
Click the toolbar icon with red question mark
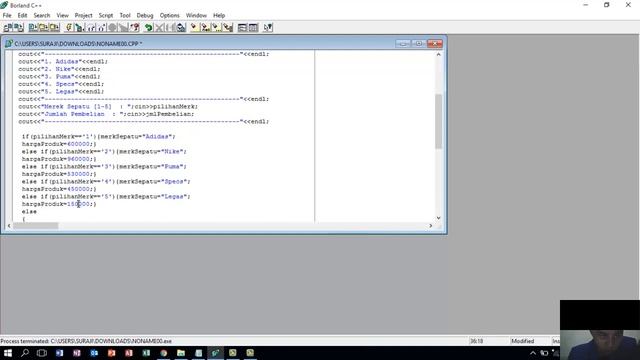[x=135, y=27]
